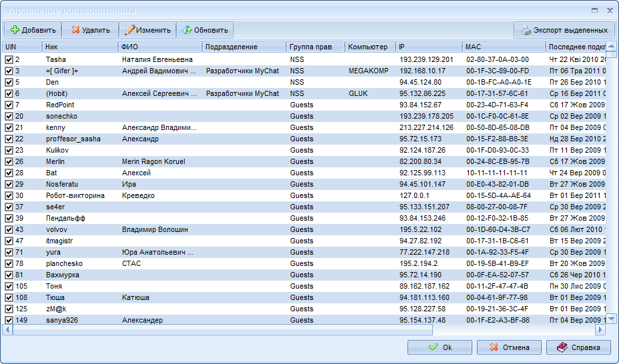Select nick yura
The height and width of the screenshot is (364, 619).
(x=53, y=253)
